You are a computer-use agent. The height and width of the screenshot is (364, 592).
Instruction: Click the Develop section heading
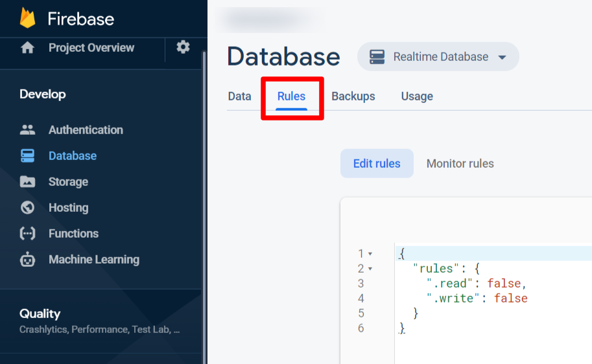point(43,94)
